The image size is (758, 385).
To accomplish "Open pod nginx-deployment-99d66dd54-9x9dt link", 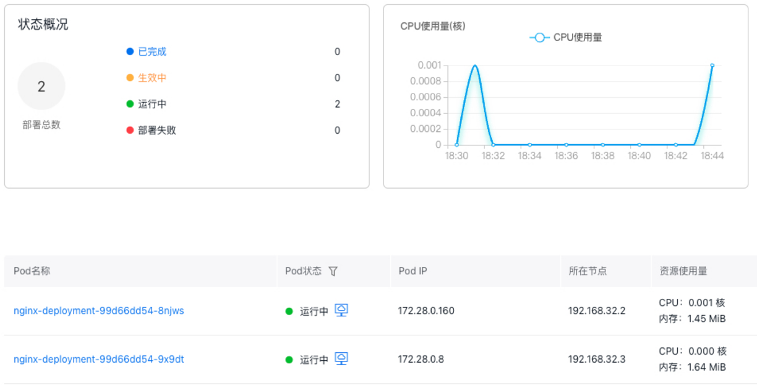I will pos(99,359).
